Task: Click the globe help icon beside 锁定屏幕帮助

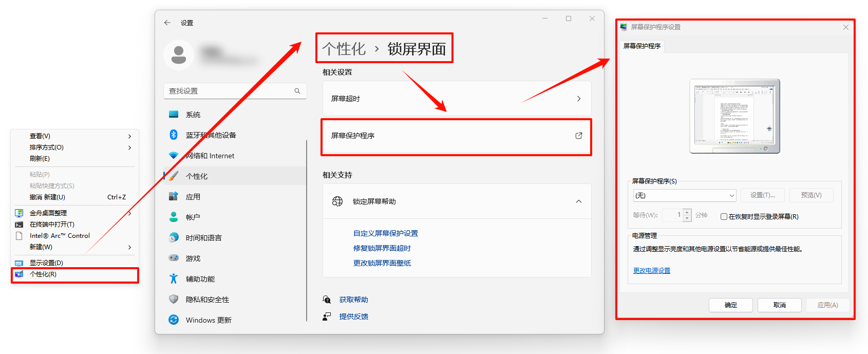Action: pos(337,201)
